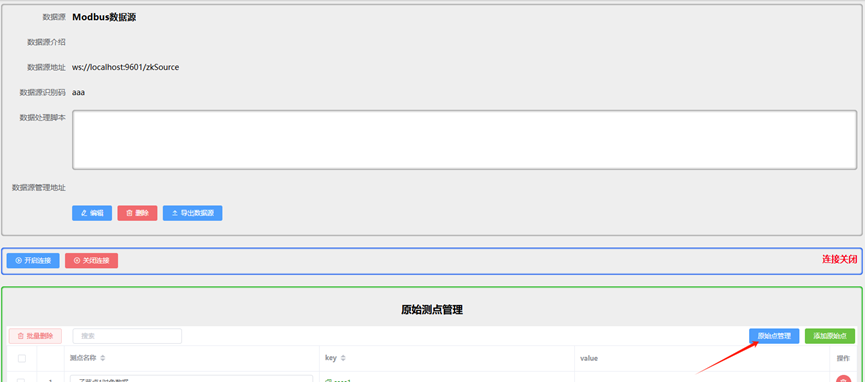Click the 批量删除 batch delete button
The height and width of the screenshot is (382, 865).
(35, 336)
